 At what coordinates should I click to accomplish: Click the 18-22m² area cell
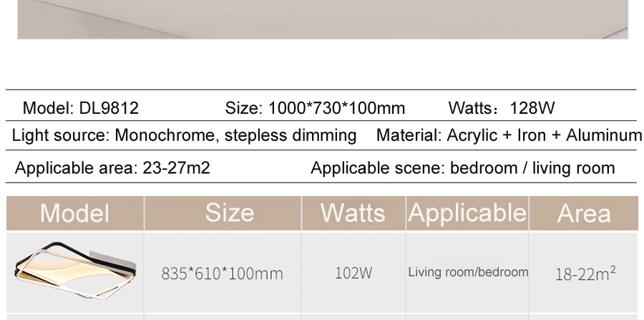(585, 273)
